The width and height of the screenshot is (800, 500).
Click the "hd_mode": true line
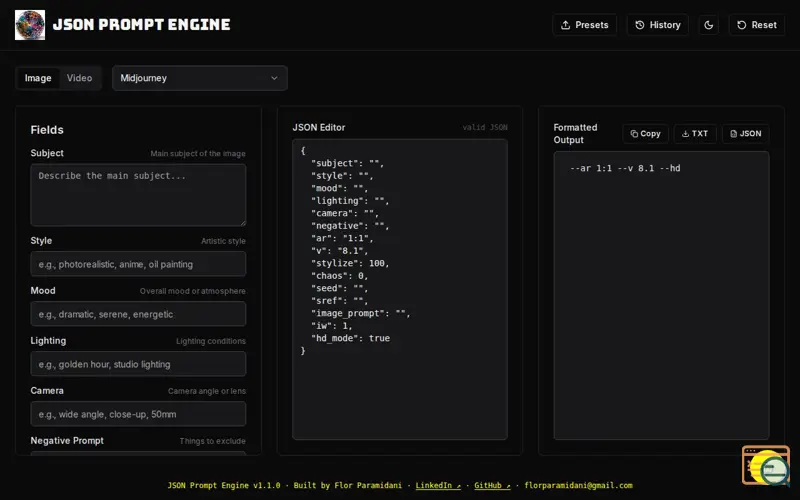click(x=351, y=338)
